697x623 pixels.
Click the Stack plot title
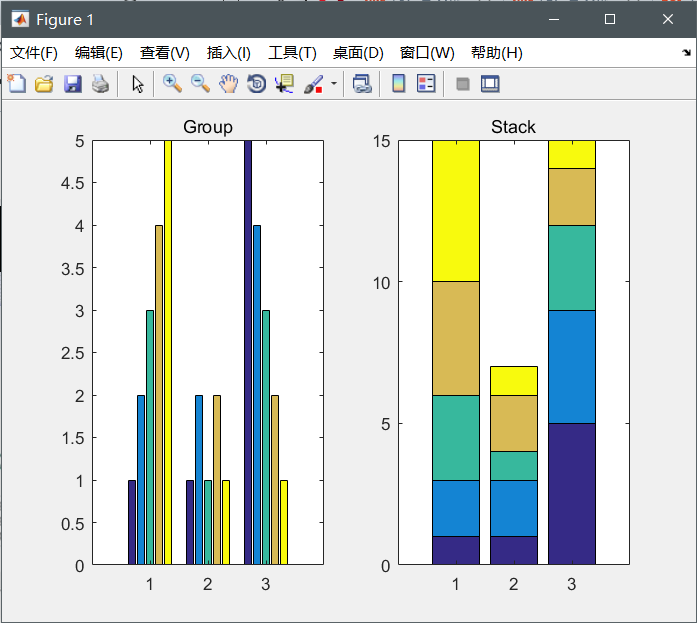tap(513, 127)
